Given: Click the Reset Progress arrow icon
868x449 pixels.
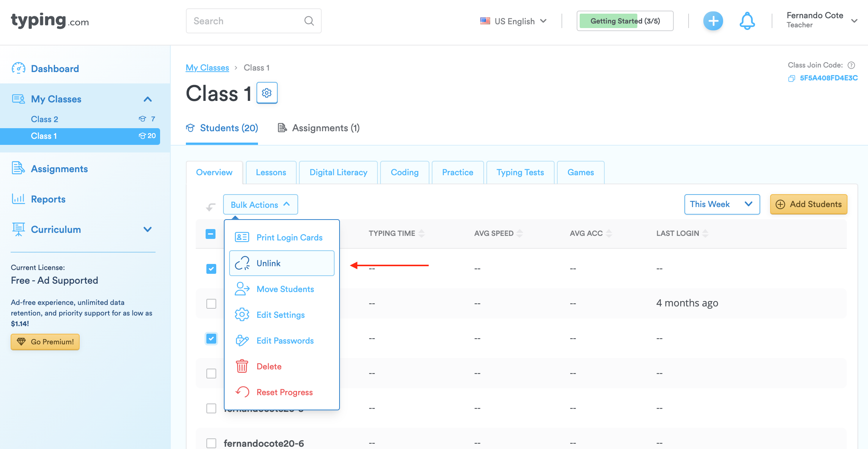Looking at the screenshot, I should [242, 392].
